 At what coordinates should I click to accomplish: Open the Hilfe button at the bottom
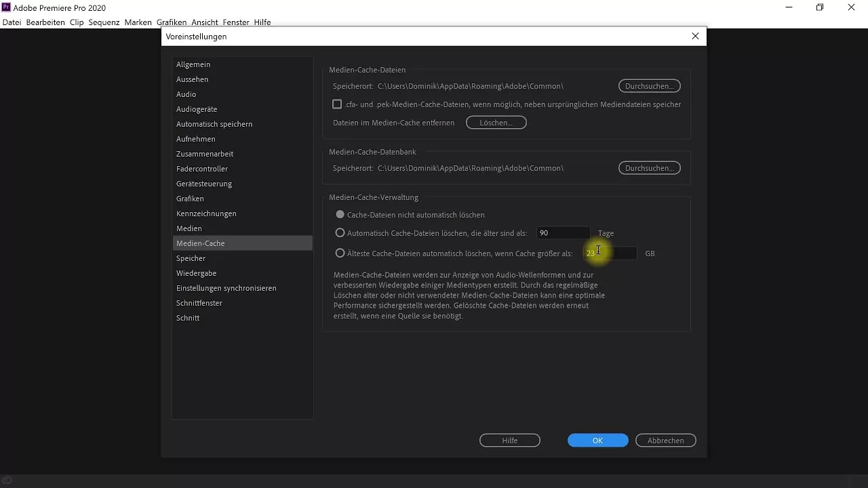coord(510,440)
